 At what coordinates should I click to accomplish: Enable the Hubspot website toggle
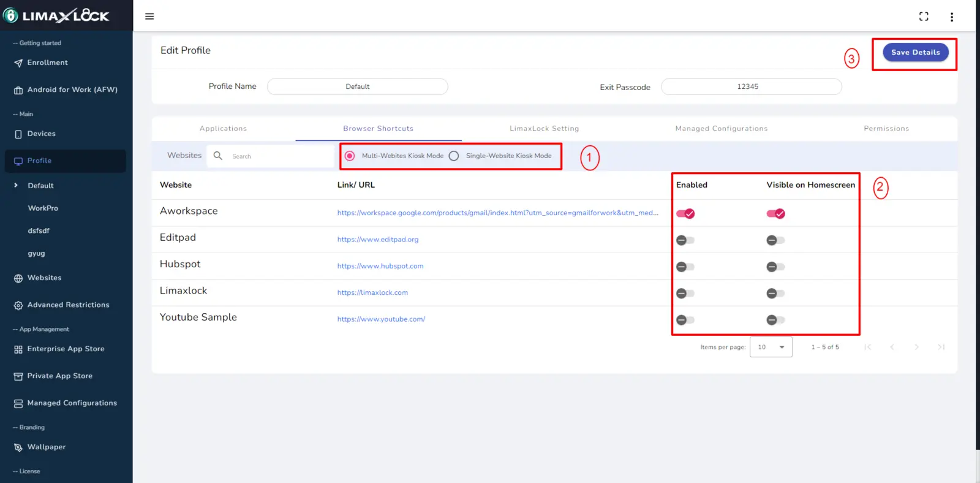pos(685,267)
